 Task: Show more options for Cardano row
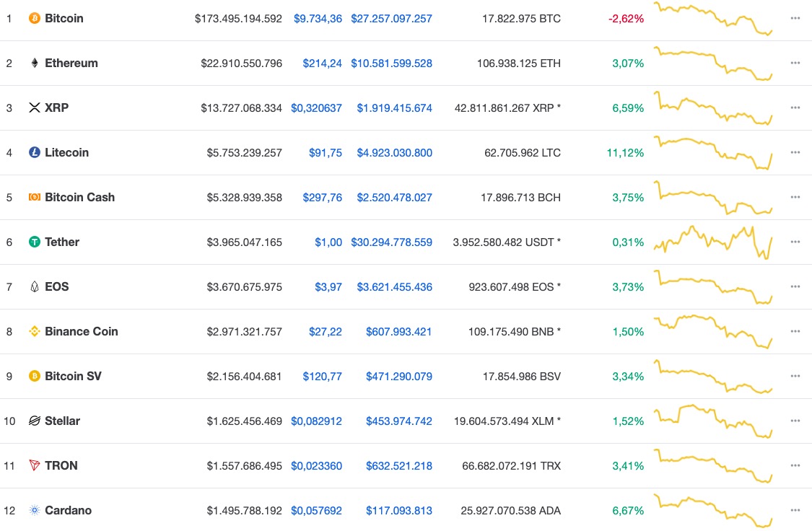(x=795, y=510)
